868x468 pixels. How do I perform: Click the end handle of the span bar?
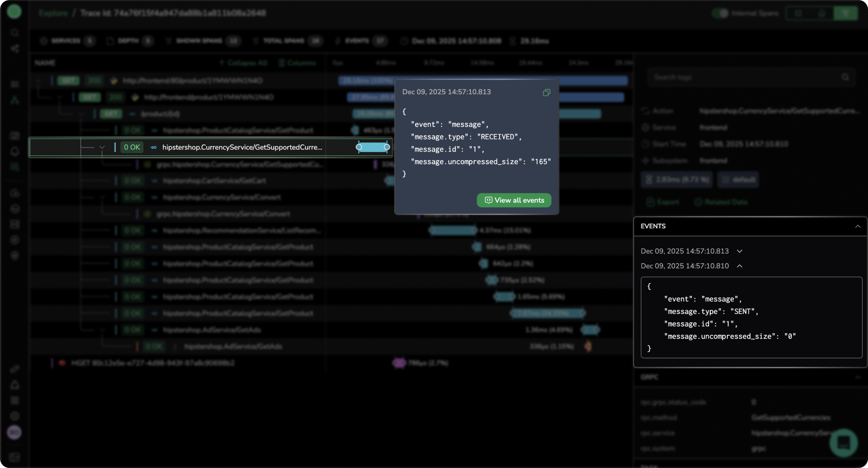point(387,147)
